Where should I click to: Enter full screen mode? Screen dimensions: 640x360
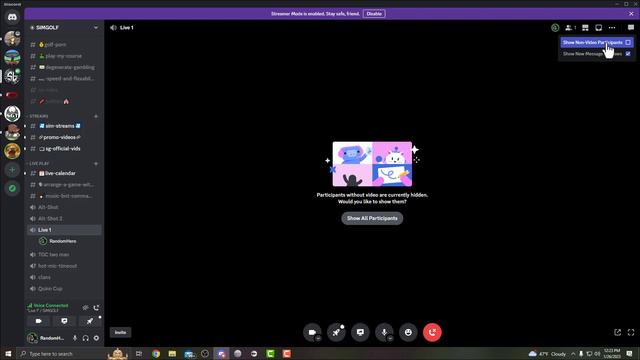click(x=631, y=332)
